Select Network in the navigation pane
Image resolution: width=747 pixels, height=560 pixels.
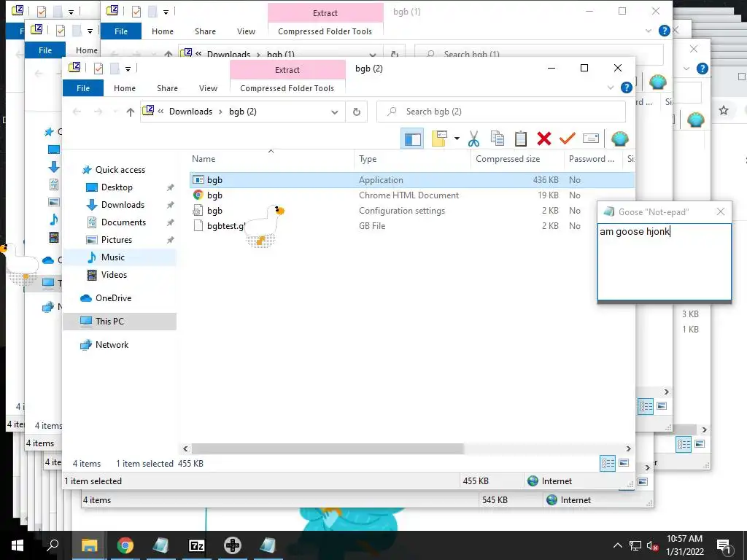[x=112, y=345]
